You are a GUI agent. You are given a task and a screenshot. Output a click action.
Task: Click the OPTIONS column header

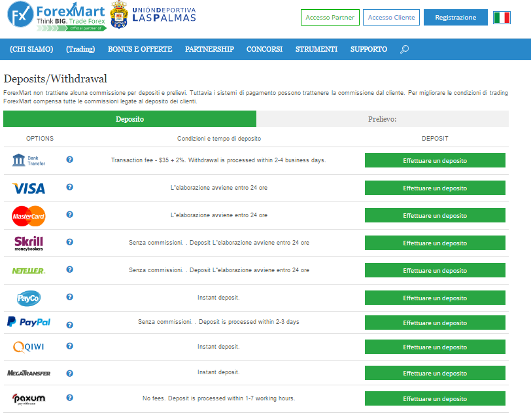point(40,139)
